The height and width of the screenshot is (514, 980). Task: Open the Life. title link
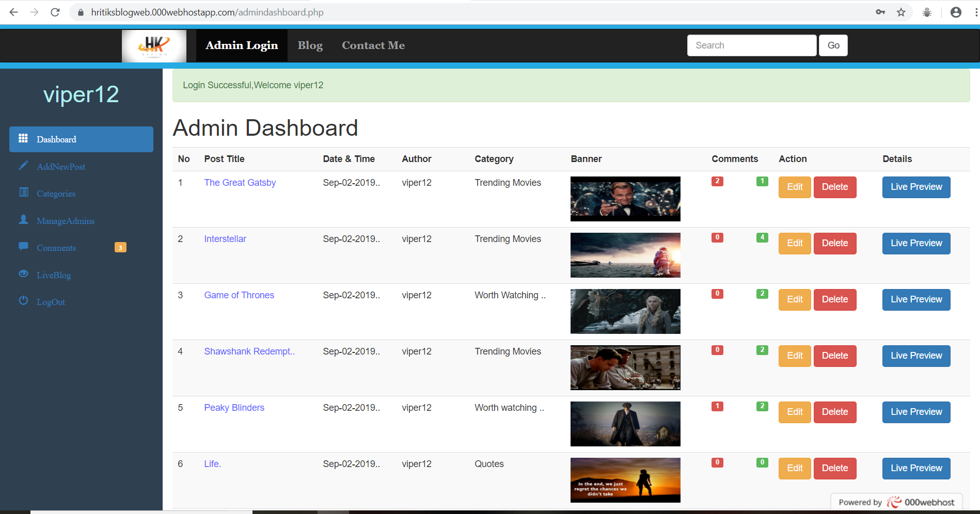tap(212, 464)
